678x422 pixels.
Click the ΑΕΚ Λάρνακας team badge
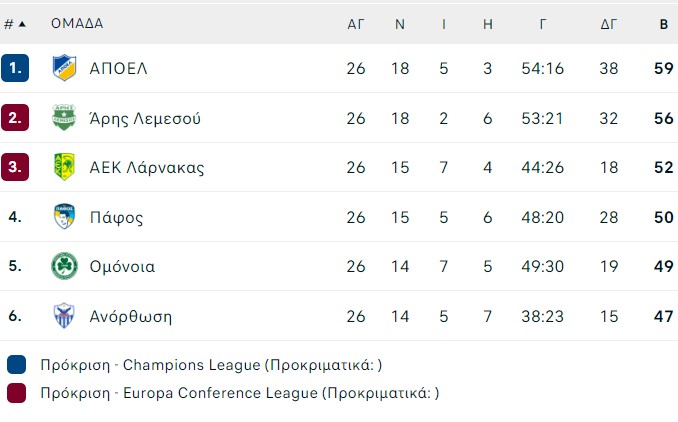pyautogui.click(x=64, y=167)
